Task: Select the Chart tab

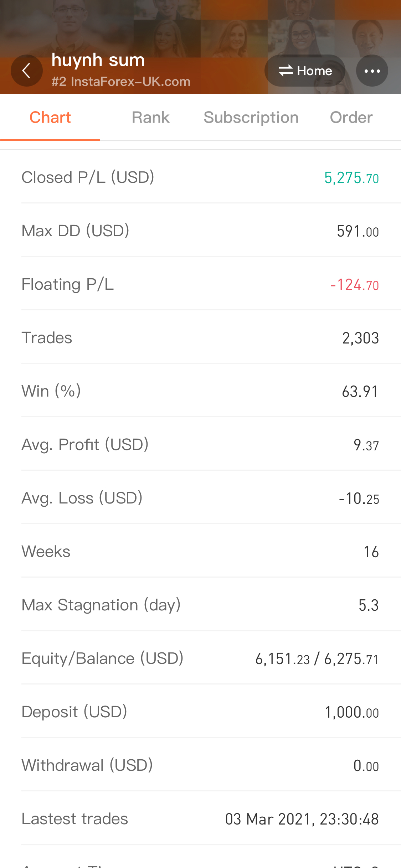Action: 50,118
